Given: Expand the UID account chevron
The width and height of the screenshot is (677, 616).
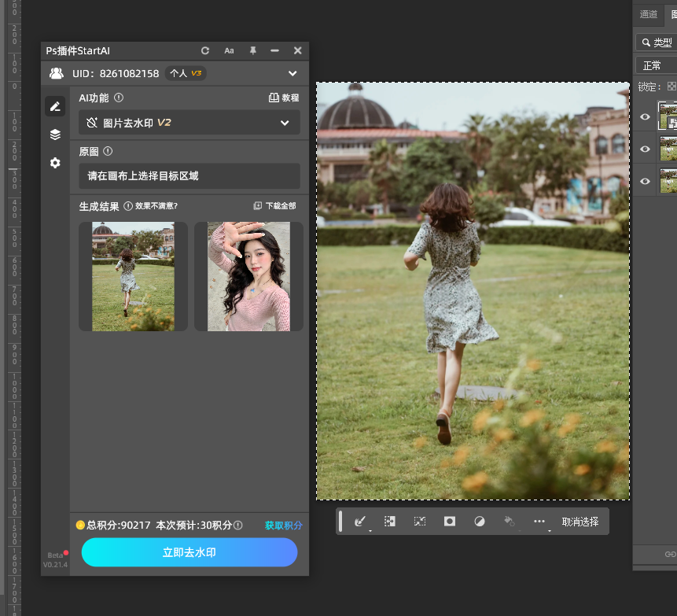Looking at the screenshot, I should click(x=293, y=74).
